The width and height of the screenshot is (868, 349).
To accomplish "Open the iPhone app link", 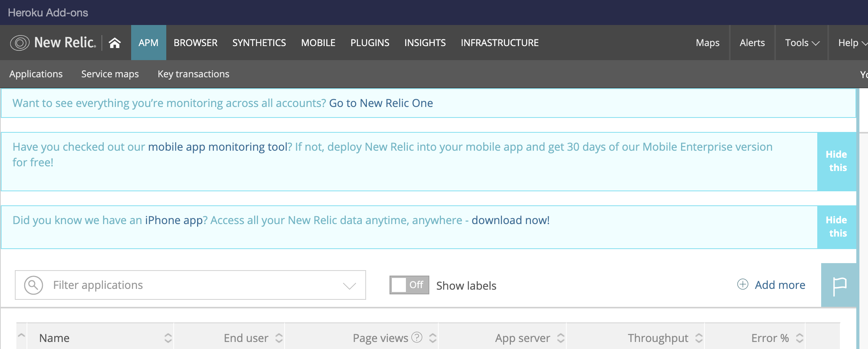I will [174, 220].
